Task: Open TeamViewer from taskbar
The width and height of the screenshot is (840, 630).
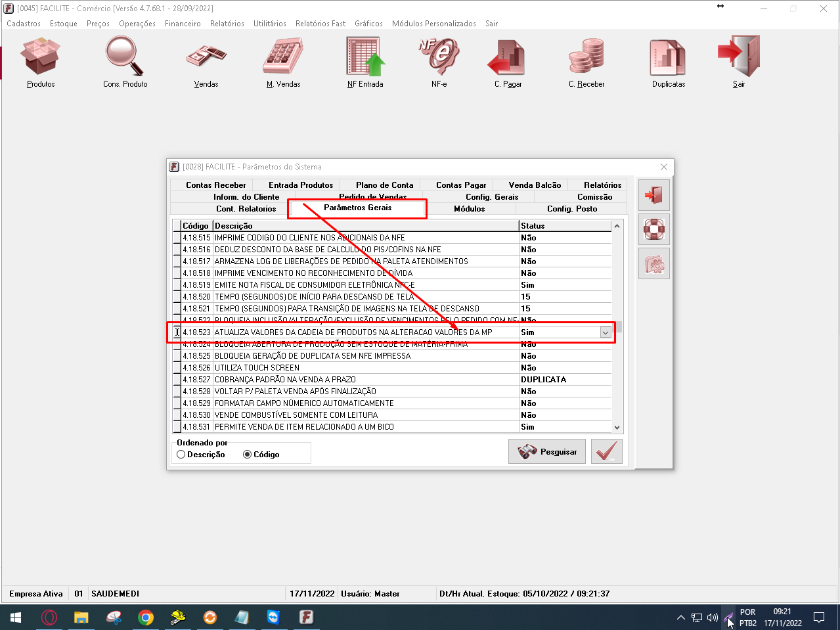Action: (273, 618)
